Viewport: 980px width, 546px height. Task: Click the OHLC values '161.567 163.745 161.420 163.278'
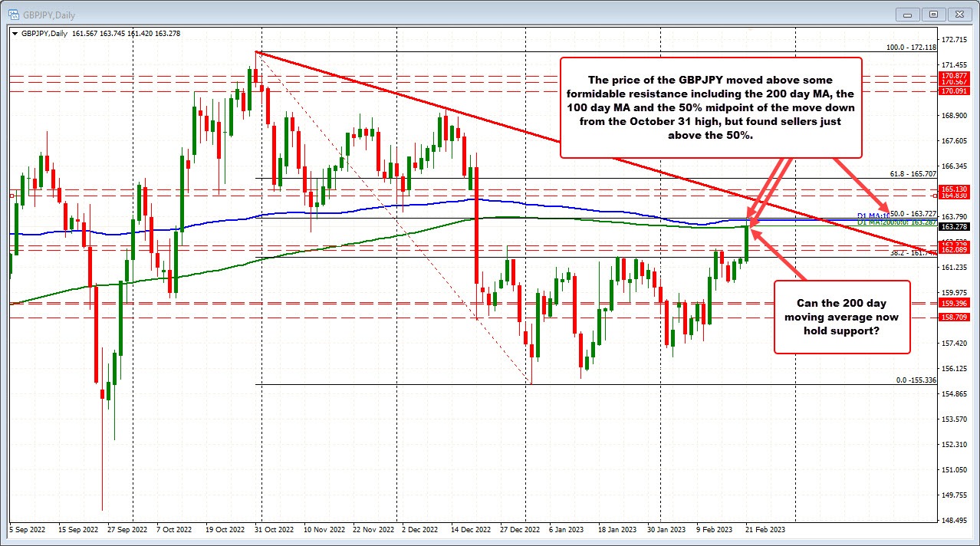126,34
